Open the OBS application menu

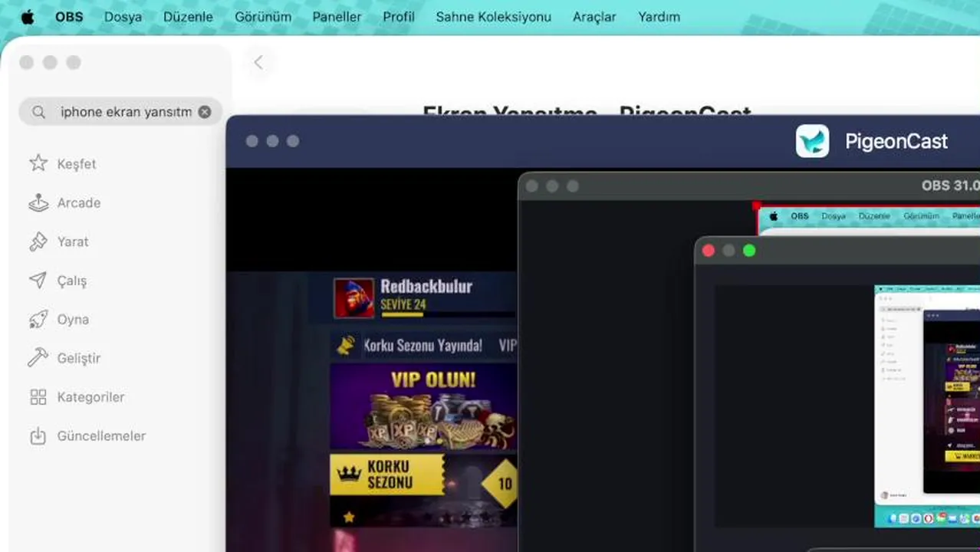point(69,17)
